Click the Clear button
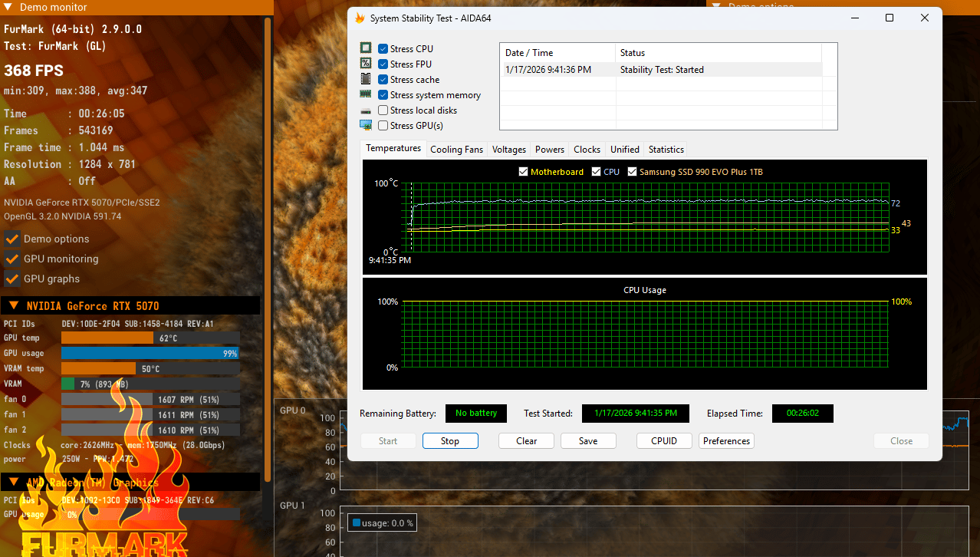980x557 pixels. pyautogui.click(x=527, y=441)
